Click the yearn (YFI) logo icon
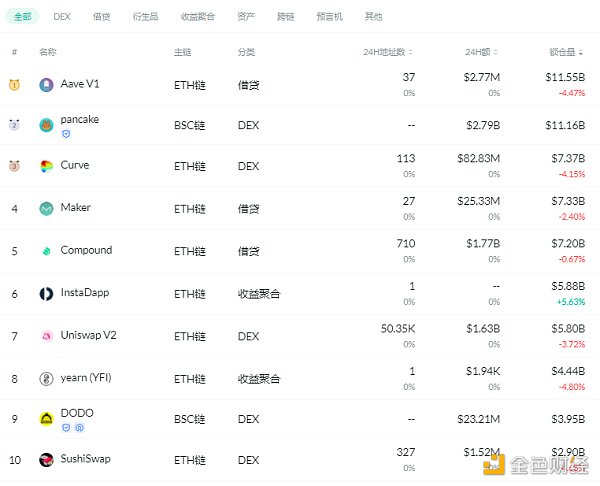 tap(46, 379)
